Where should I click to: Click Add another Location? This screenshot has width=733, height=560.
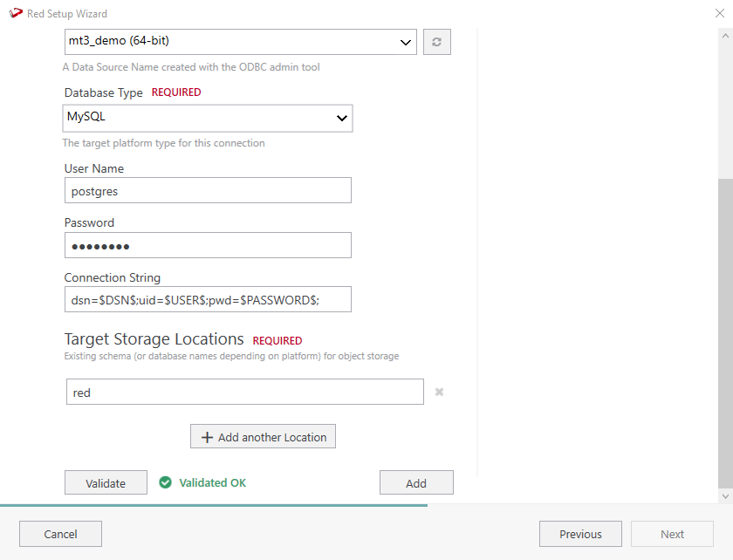click(x=263, y=437)
